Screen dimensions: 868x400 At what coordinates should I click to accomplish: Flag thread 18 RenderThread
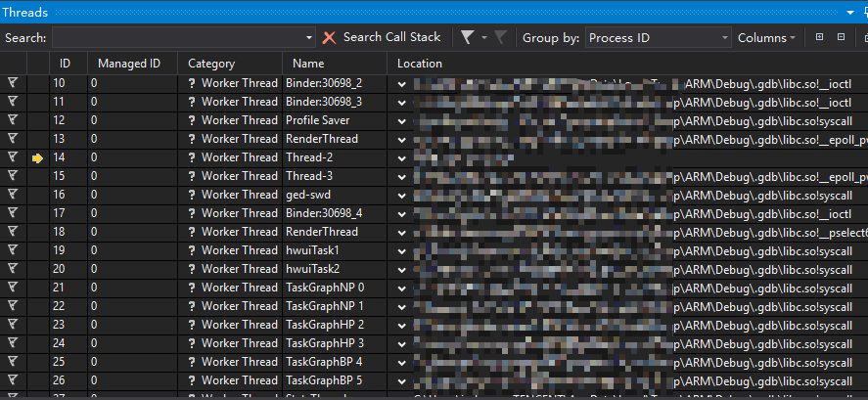click(x=13, y=232)
